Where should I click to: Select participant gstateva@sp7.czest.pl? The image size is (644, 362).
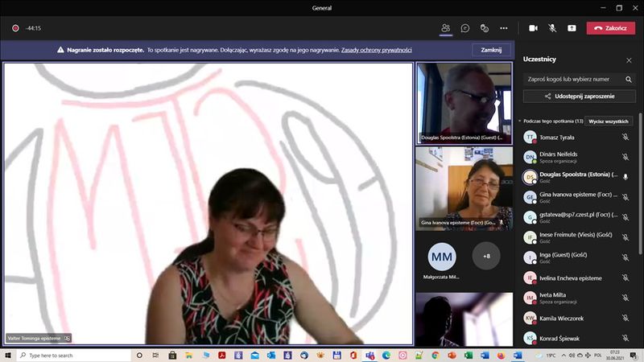[x=576, y=217]
